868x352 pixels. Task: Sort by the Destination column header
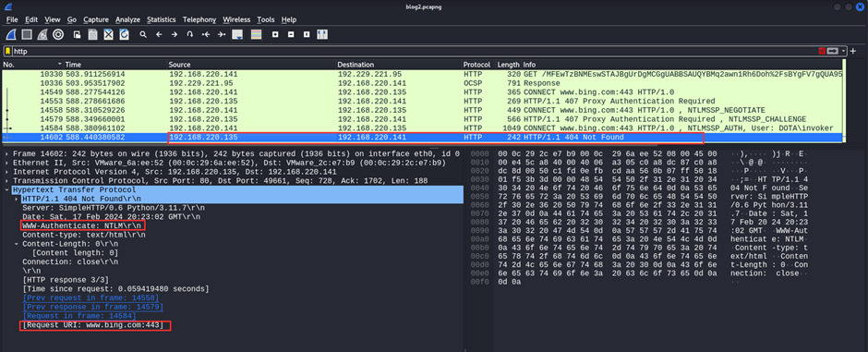coord(399,65)
